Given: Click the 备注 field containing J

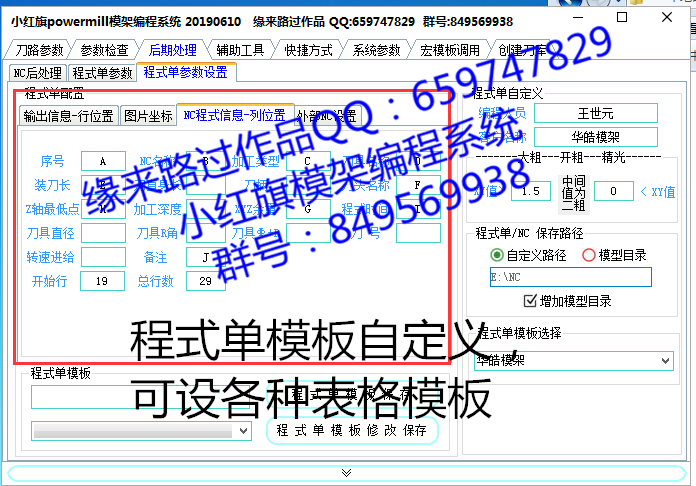Looking at the screenshot, I should 206,257.
